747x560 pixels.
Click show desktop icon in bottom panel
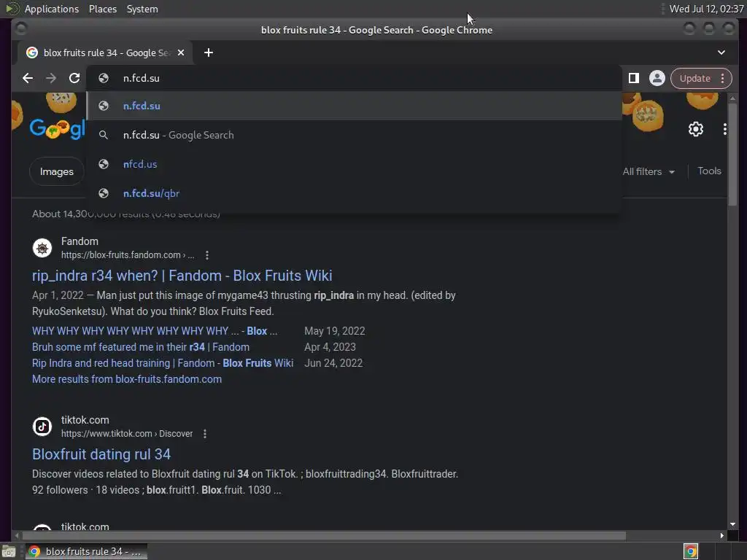(x=9, y=551)
